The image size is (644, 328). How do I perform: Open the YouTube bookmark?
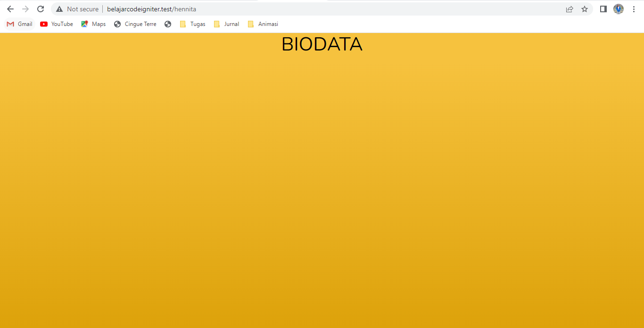[57, 24]
